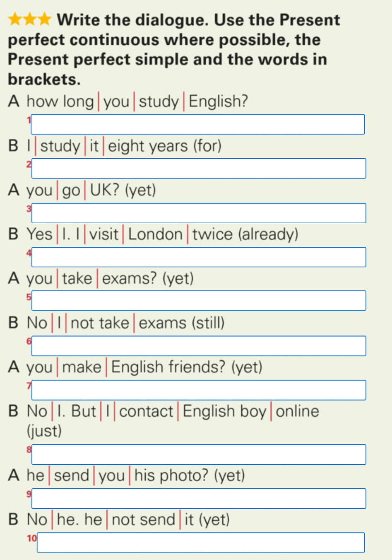Click answer field 8 for 'contact English boy online (just)'

(199, 454)
